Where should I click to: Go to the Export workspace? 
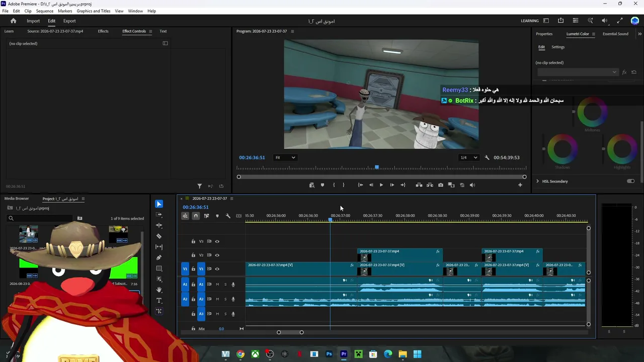69,21
